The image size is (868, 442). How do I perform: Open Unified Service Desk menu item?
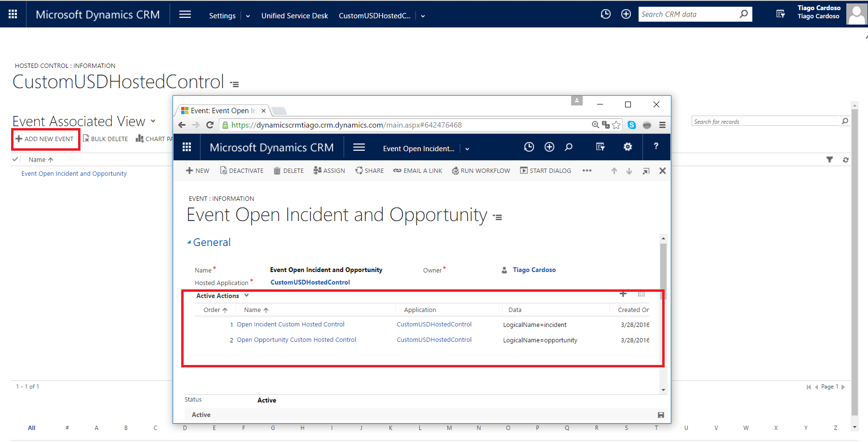tap(294, 16)
